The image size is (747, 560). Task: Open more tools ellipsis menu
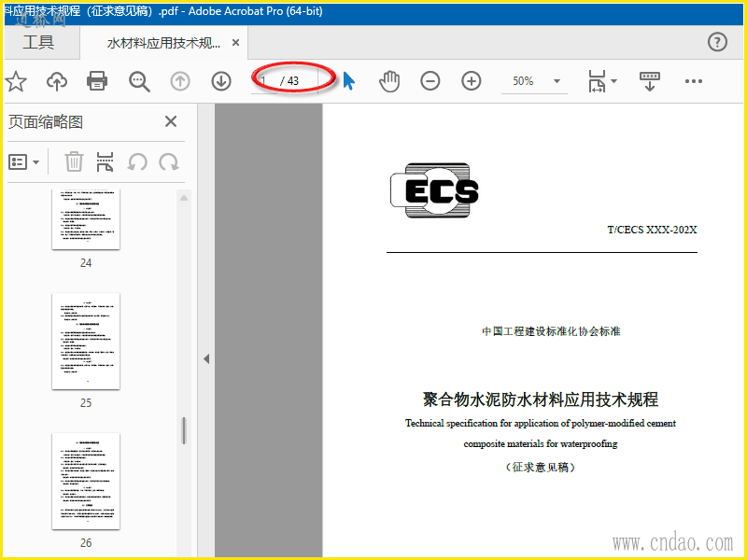point(694,81)
